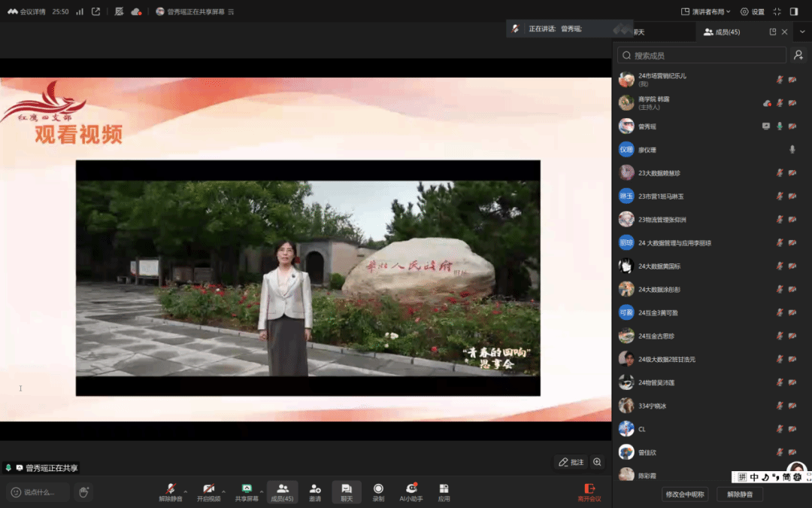Expand the video options arrow beside 开启视频
Viewport: 812px width, 508px height.
tap(223, 491)
